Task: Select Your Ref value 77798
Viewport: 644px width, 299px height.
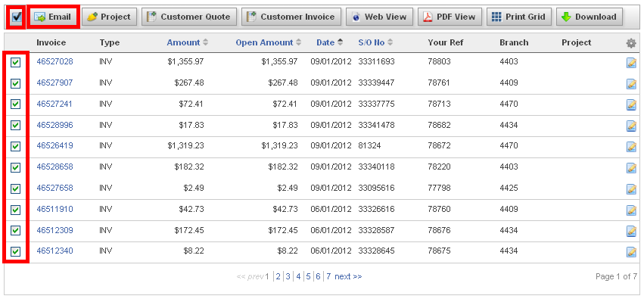Action: pyautogui.click(x=439, y=188)
